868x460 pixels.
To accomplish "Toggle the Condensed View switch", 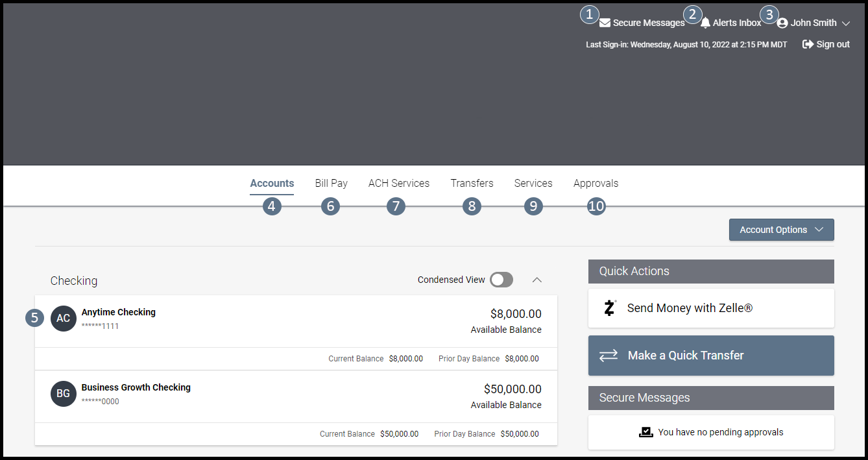I will pyautogui.click(x=501, y=280).
